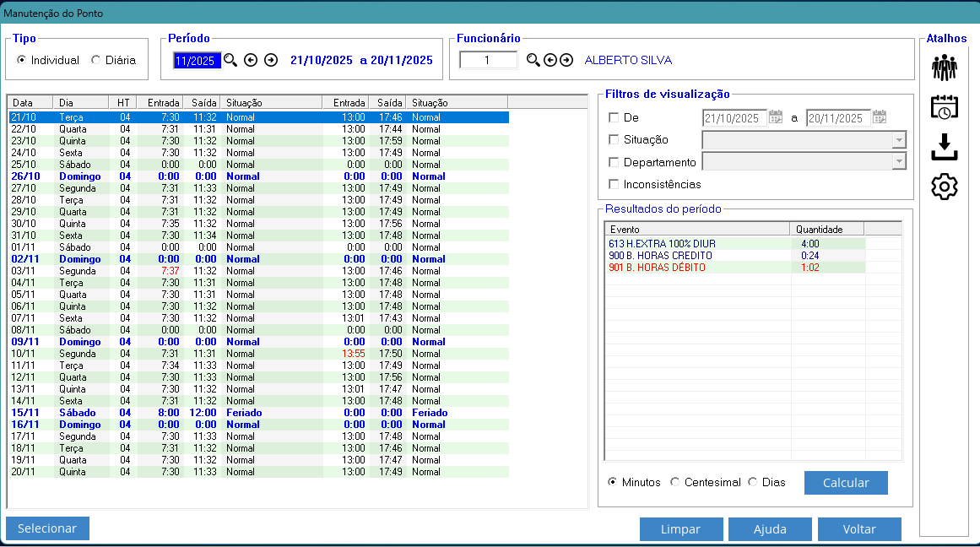Image resolution: width=980 pixels, height=547 pixels.
Task: Click the download icon in Atalhos
Action: [944, 147]
